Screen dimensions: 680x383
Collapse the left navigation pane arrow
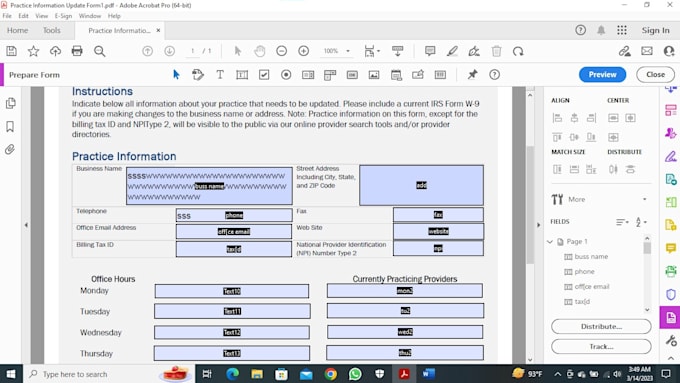pyautogui.click(x=26, y=225)
